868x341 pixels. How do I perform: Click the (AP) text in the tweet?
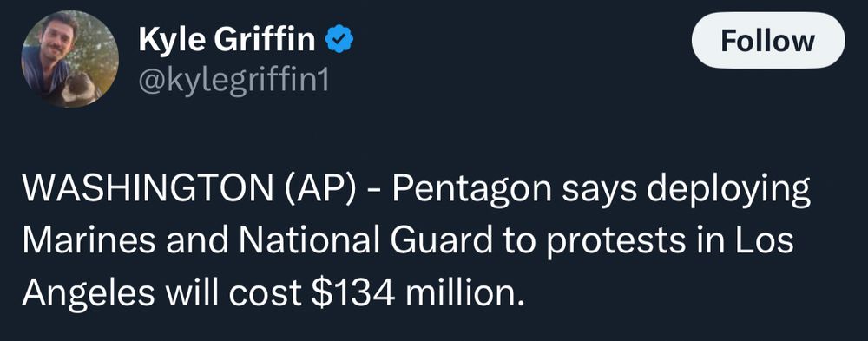click(320, 190)
